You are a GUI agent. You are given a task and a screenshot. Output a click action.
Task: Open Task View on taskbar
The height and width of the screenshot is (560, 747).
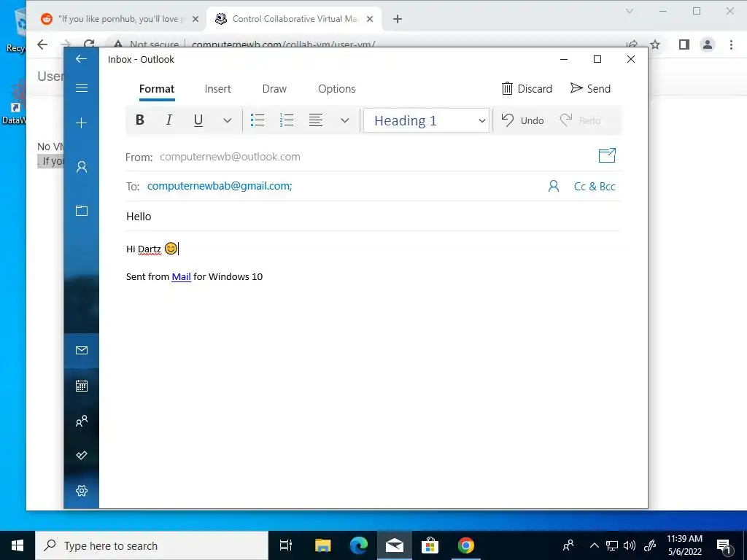coord(286,545)
